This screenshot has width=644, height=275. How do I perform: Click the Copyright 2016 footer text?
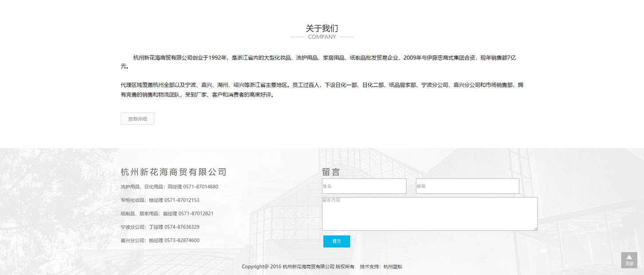point(298,267)
